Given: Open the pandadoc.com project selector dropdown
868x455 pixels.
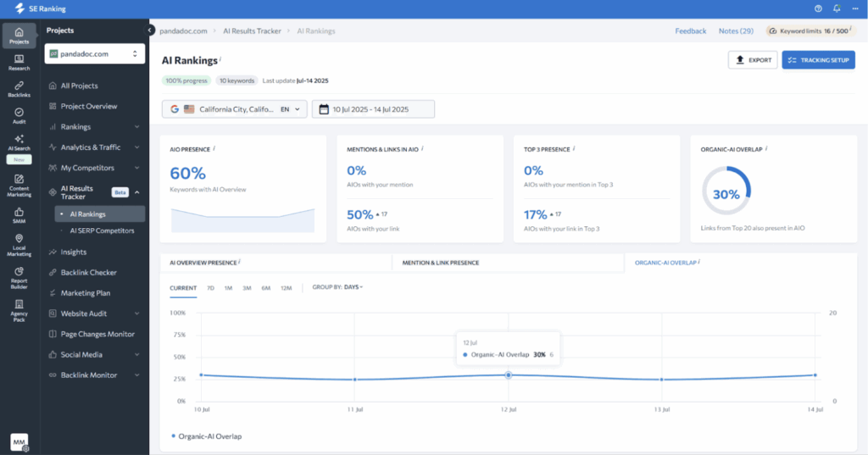Looking at the screenshot, I should click(x=93, y=54).
